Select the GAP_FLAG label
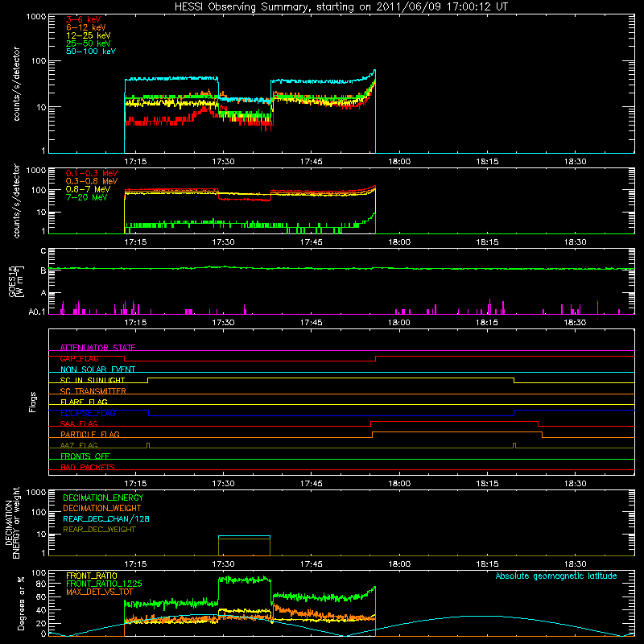 pyautogui.click(x=79, y=358)
